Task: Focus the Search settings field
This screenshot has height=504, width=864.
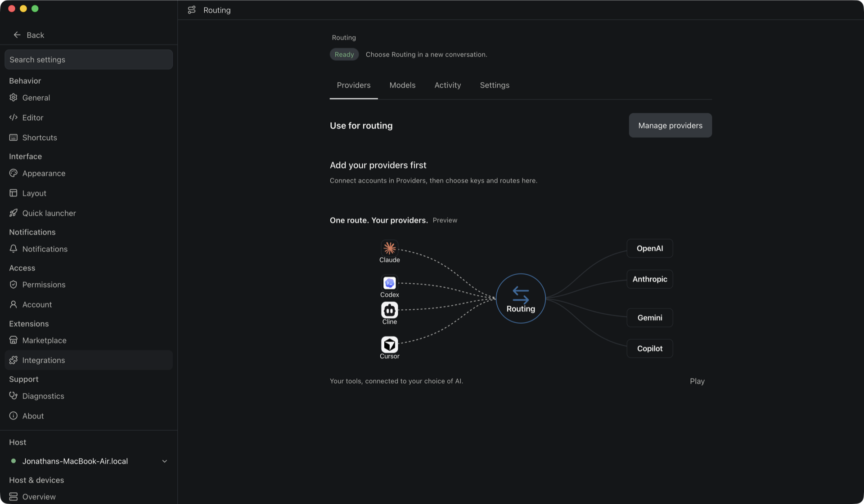Action: (89, 60)
